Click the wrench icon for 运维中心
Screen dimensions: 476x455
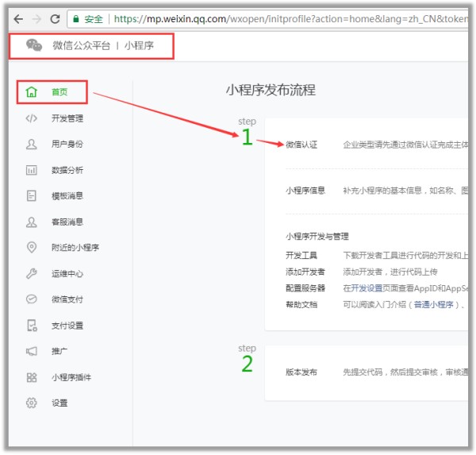32,274
